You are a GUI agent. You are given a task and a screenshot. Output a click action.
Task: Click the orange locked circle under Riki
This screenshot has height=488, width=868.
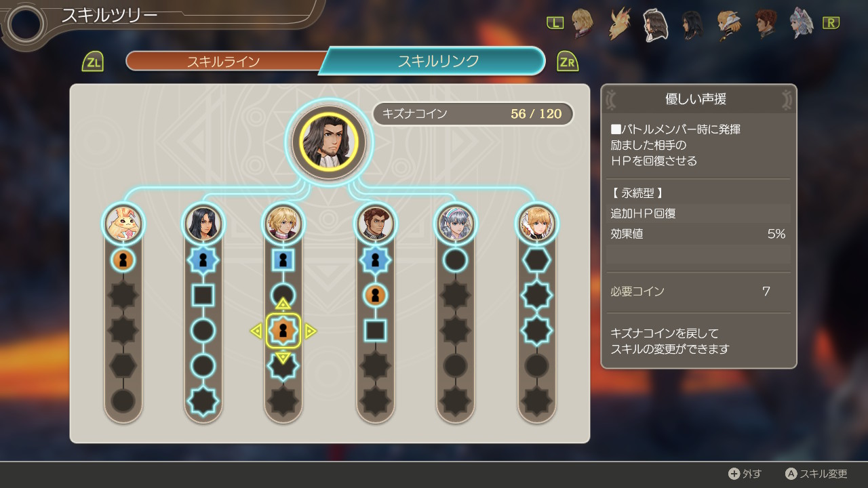tap(123, 260)
